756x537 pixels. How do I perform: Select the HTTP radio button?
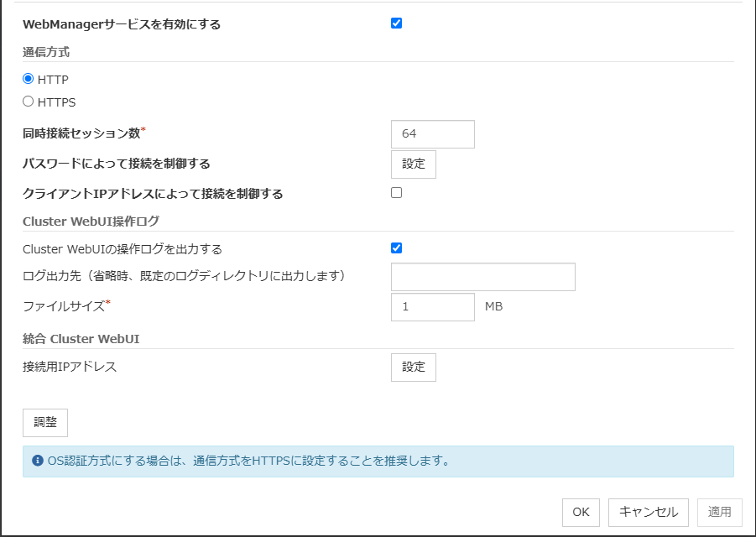pos(28,79)
